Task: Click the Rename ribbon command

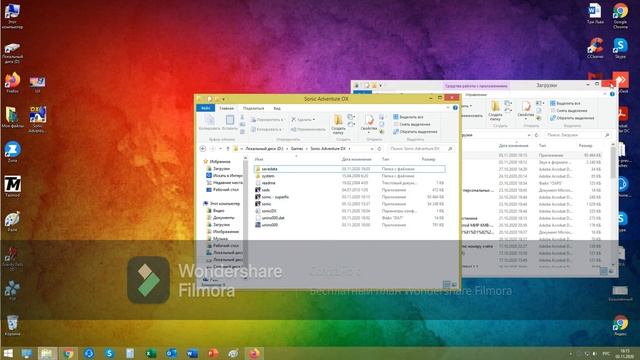Action: pyautogui.click(x=309, y=129)
